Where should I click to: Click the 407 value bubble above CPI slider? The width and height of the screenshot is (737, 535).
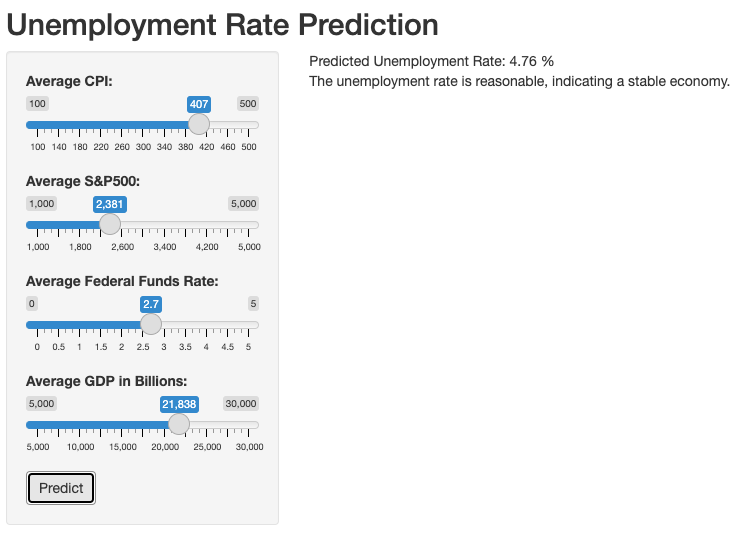pos(199,103)
